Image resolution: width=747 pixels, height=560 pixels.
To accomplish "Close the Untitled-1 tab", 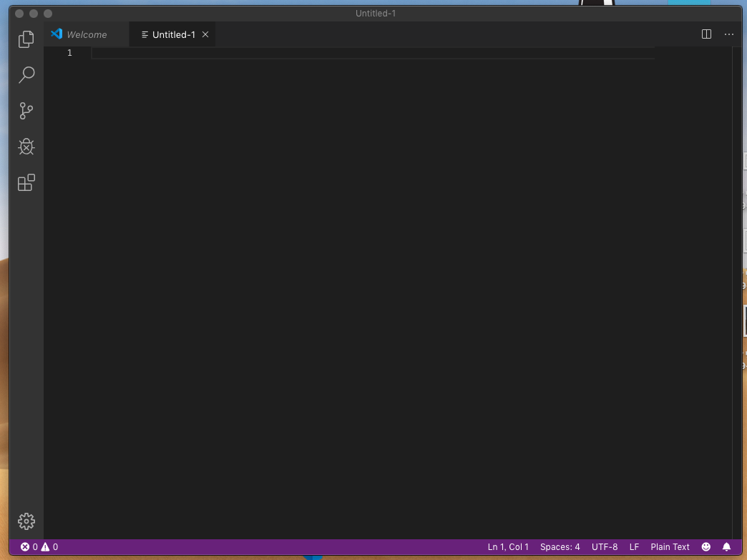I will point(205,34).
